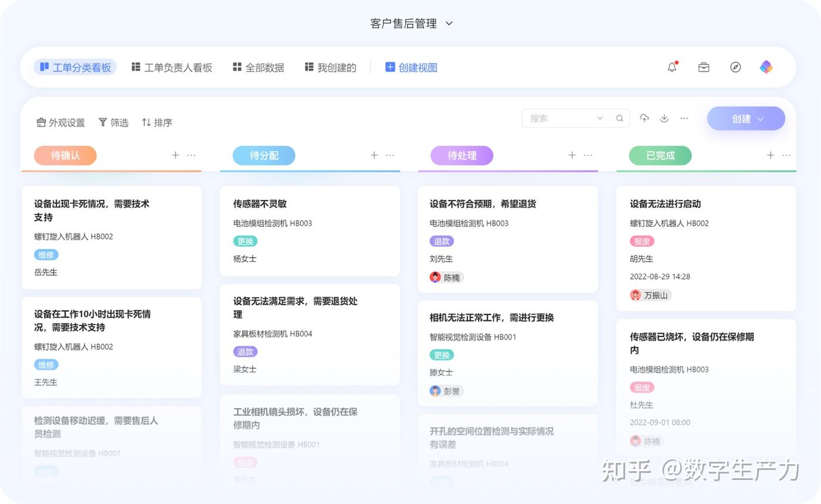Add a card with plus in 待分配 column
821x504 pixels.
374,155
